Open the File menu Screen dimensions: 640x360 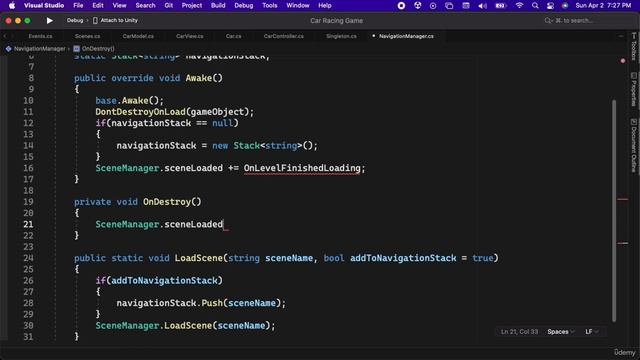pos(78,5)
